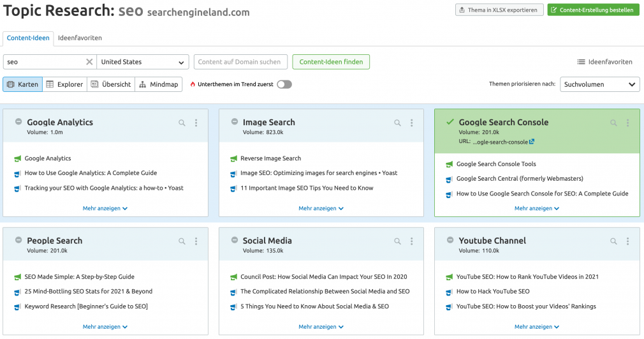The image size is (644, 339).
Task: Click megaphone icon beside SEO Made Simple guide
Action: (17, 277)
